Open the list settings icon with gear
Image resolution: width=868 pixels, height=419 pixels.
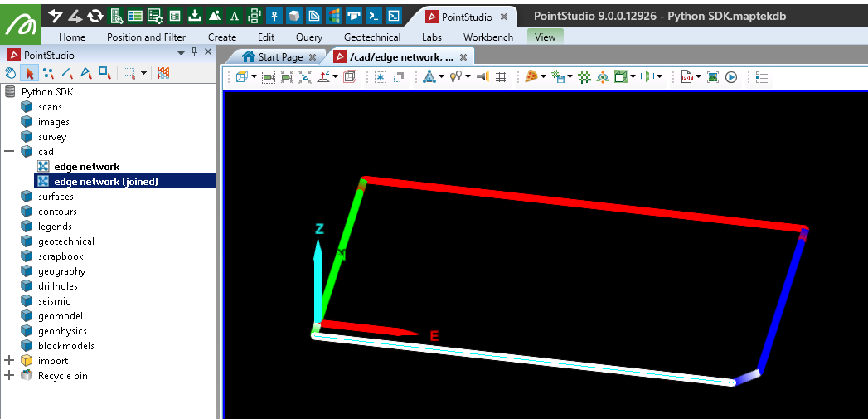(x=155, y=16)
